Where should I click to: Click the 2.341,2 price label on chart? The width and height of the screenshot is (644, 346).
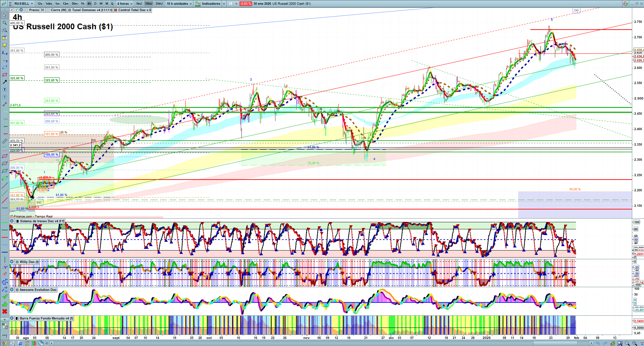tap(15, 145)
